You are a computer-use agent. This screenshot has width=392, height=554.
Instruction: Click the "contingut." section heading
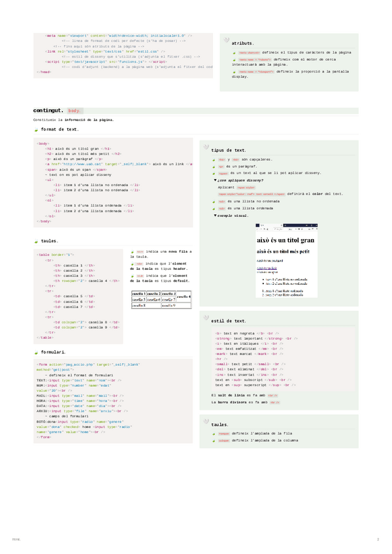tap(47, 111)
